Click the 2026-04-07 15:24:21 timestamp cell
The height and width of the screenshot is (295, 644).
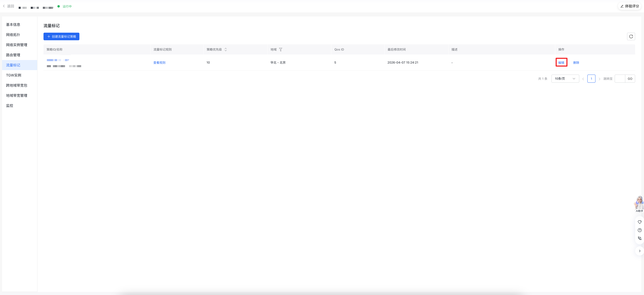(403, 63)
